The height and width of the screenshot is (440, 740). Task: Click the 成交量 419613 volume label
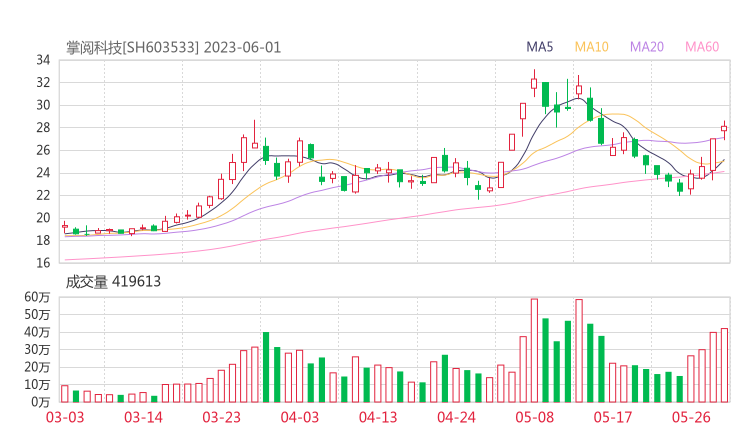pos(113,282)
